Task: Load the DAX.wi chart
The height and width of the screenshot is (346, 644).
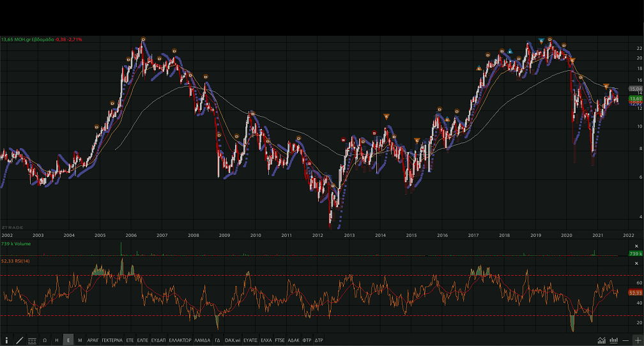Action: pyautogui.click(x=232, y=340)
